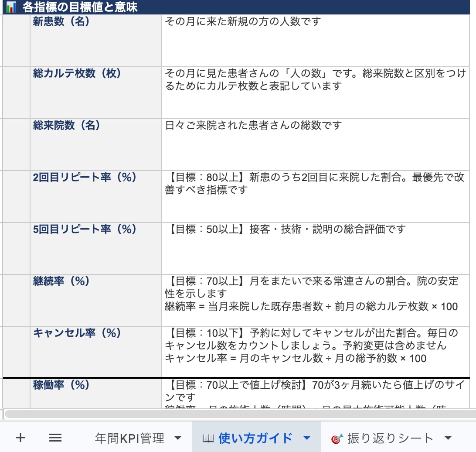476x452 pixels.
Task: Select cell キャンセル率（%）
Action: (96, 352)
